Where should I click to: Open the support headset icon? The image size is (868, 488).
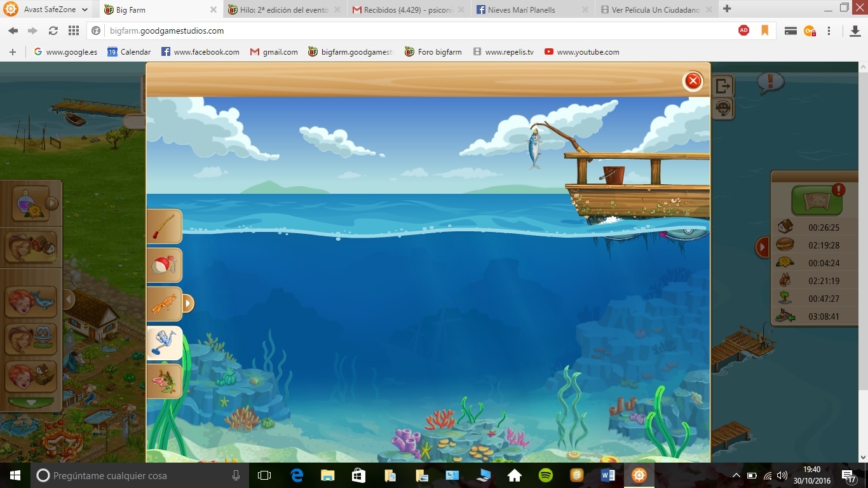point(723,108)
